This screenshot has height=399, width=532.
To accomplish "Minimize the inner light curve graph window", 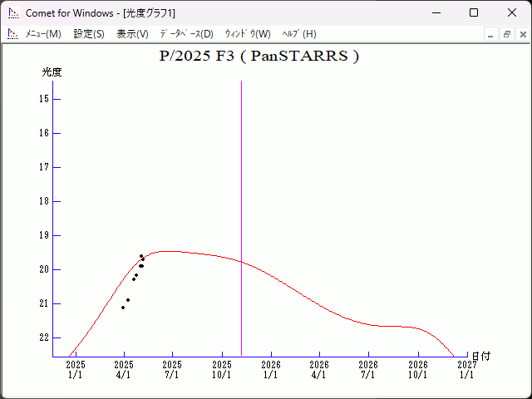I will (491, 34).
